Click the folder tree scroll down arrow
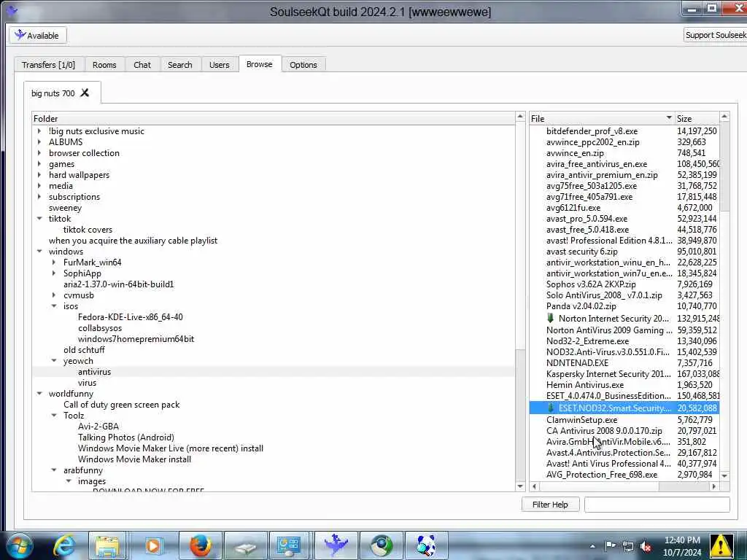This screenshot has height=560, width=747. coord(520,486)
